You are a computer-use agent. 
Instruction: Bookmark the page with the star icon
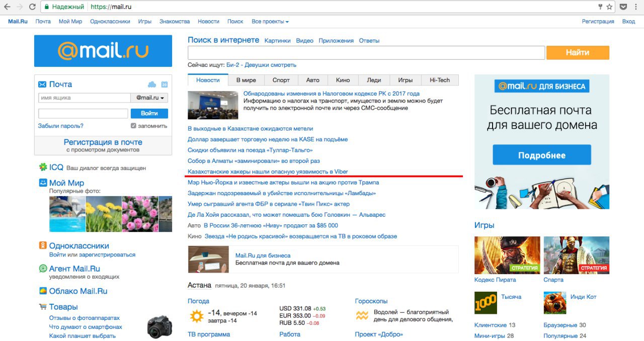[x=609, y=7]
